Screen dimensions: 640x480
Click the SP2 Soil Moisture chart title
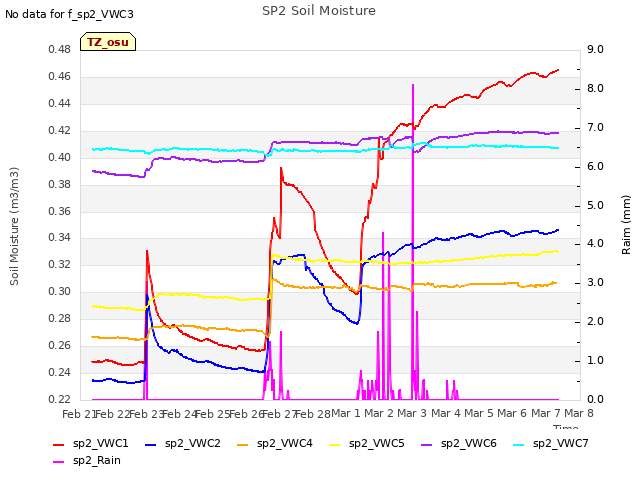319,11
